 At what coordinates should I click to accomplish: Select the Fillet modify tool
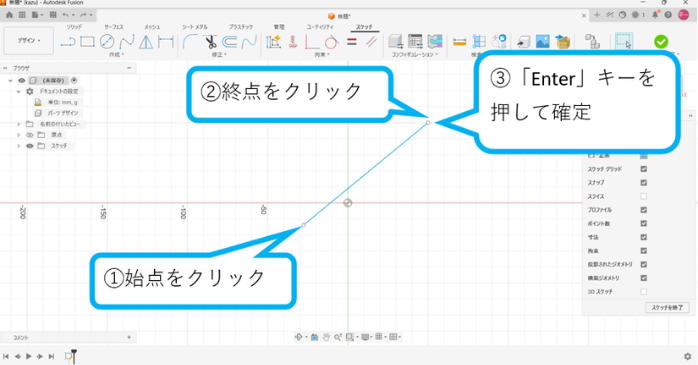click(190, 42)
